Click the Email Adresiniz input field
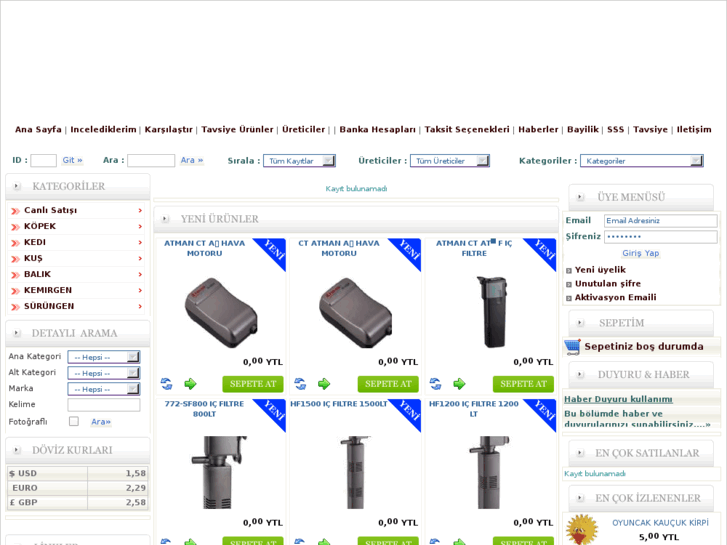Screen dimensions: 727x545 [661, 221]
